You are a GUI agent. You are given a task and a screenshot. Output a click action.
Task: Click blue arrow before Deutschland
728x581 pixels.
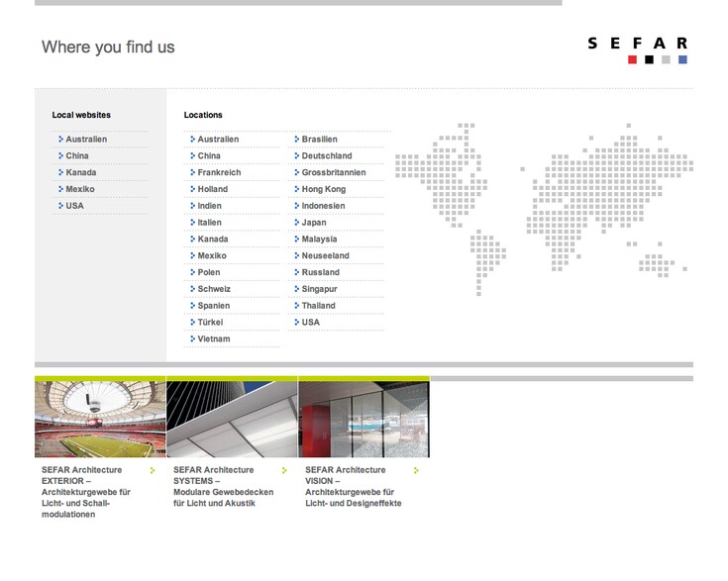[x=297, y=155]
